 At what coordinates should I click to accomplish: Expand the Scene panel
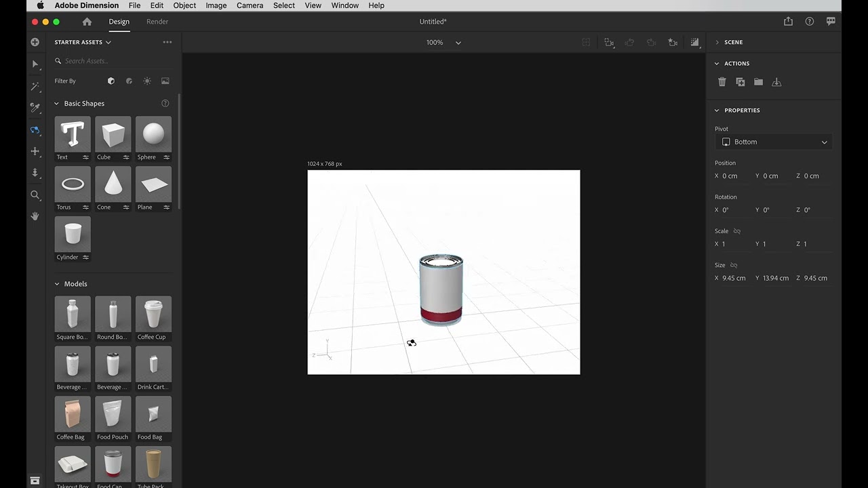tap(717, 42)
